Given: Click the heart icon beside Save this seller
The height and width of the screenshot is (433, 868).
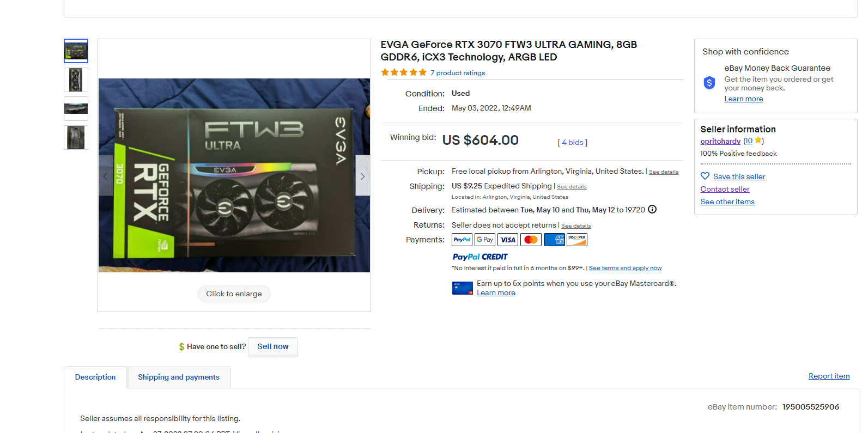Looking at the screenshot, I should [705, 176].
